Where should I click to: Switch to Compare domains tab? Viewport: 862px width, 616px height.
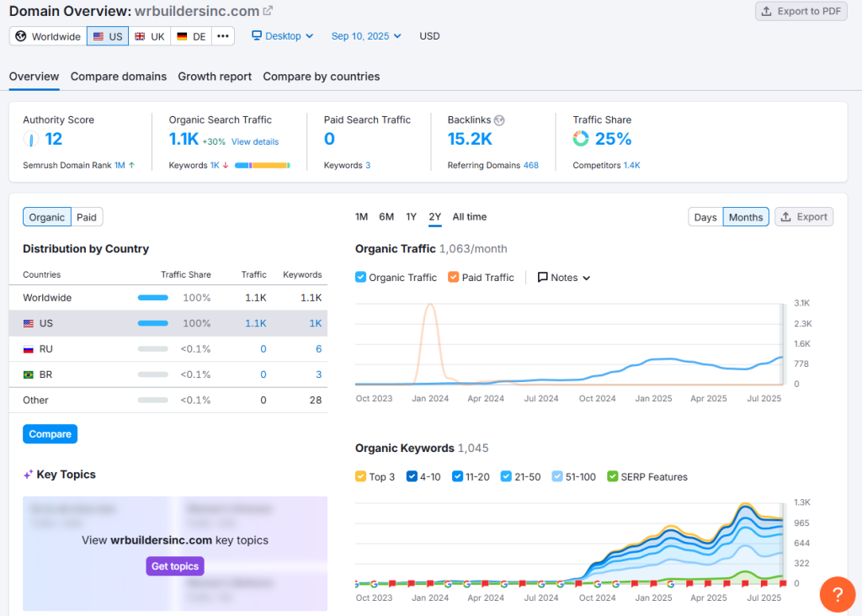point(119,77)
